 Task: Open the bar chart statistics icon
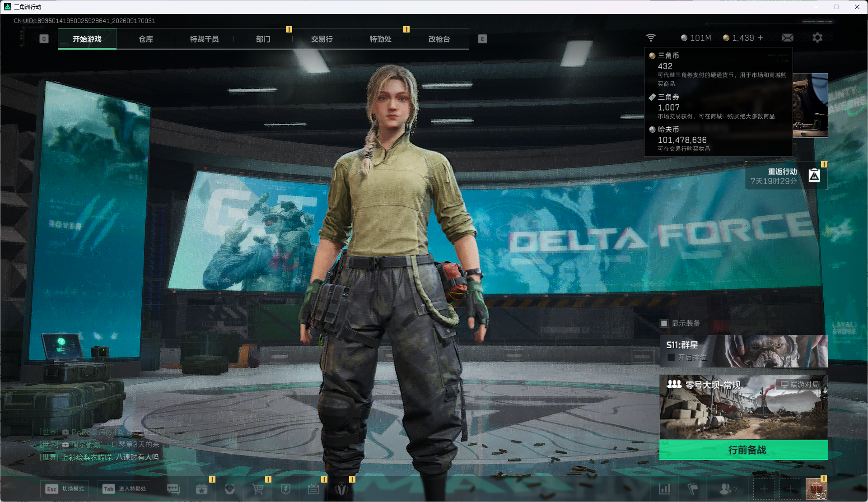tap(665, 489)
